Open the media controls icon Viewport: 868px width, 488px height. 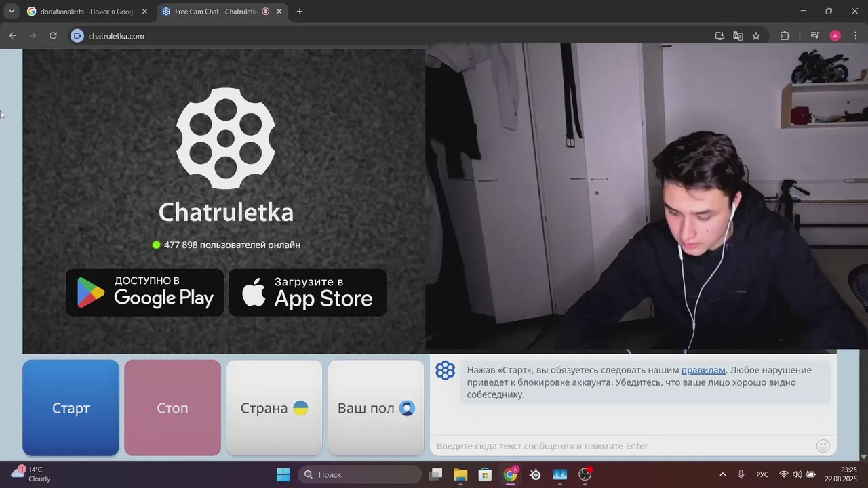point(814,36)
